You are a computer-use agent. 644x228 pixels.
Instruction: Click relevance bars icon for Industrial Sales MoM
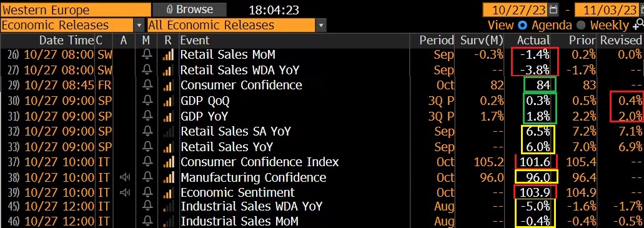tap(168, 221)
